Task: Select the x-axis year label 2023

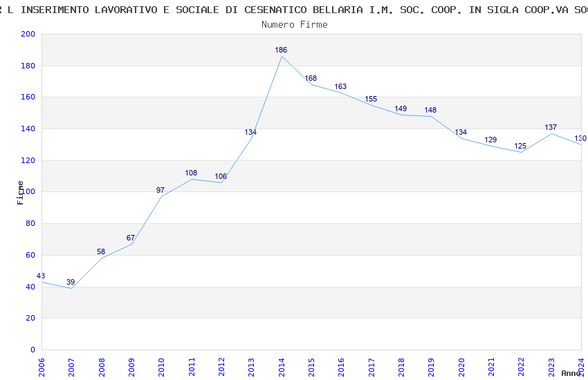Action: 551,368
